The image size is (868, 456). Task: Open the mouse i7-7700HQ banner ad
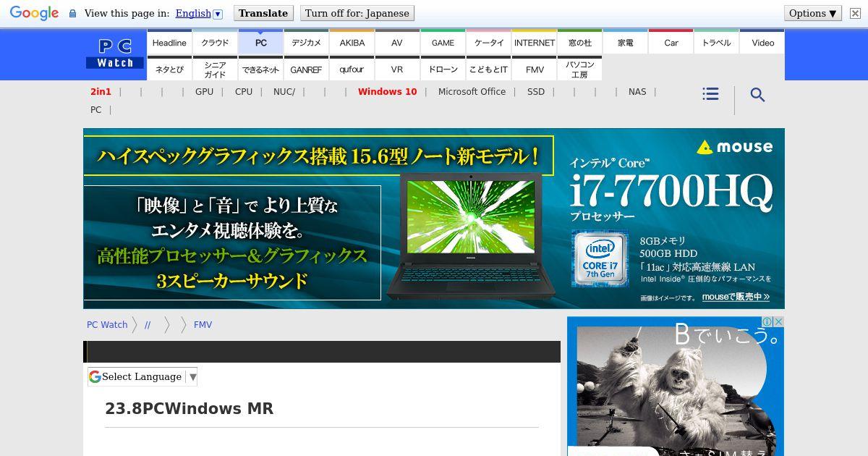pyautogui.click(x=434, y=219)
